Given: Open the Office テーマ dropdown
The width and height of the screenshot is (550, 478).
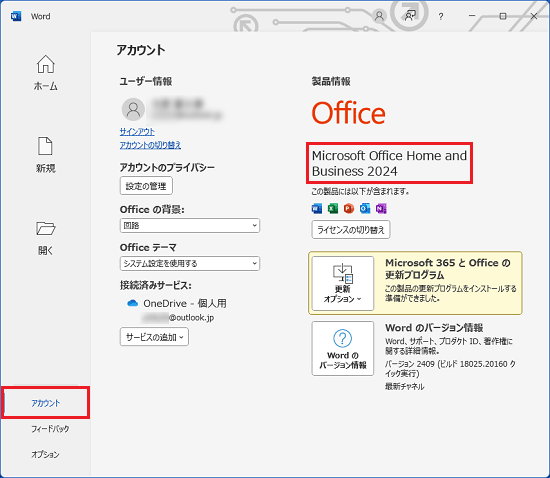Looking at the screenshot, I should pyautogui.click(x=190, y=263).
